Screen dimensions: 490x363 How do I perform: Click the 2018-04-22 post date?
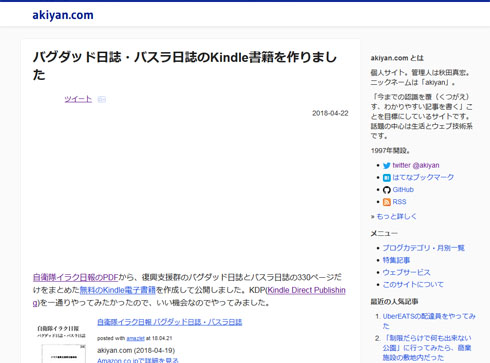330,113
